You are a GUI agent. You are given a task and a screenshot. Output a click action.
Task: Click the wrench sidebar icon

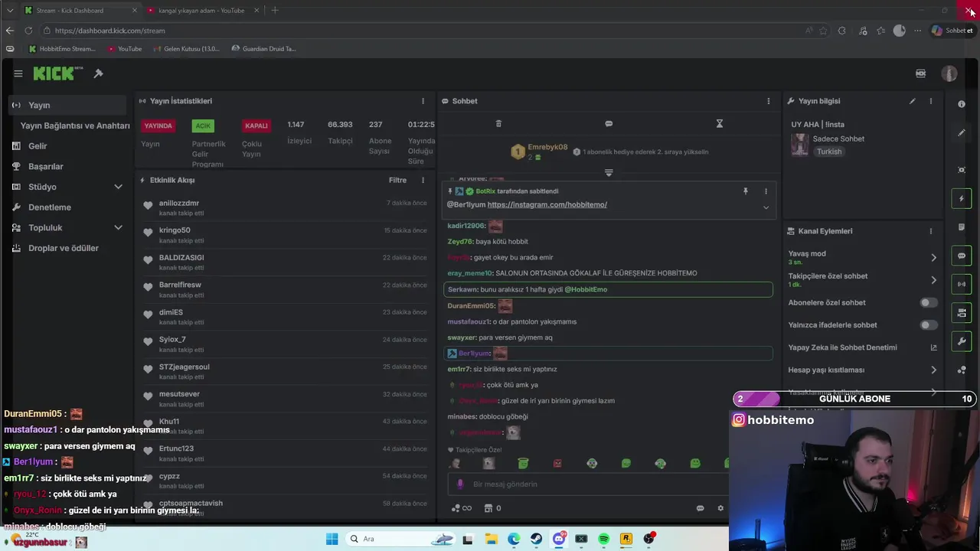962,341
